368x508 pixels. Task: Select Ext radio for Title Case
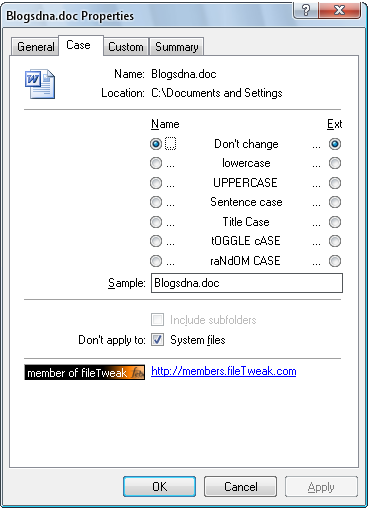click(x=335, y=222)
